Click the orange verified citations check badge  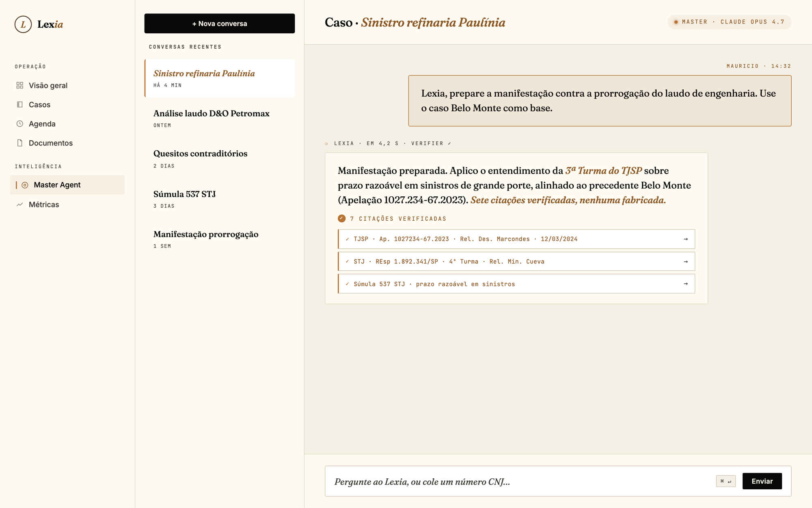click(x=341, y=219)
